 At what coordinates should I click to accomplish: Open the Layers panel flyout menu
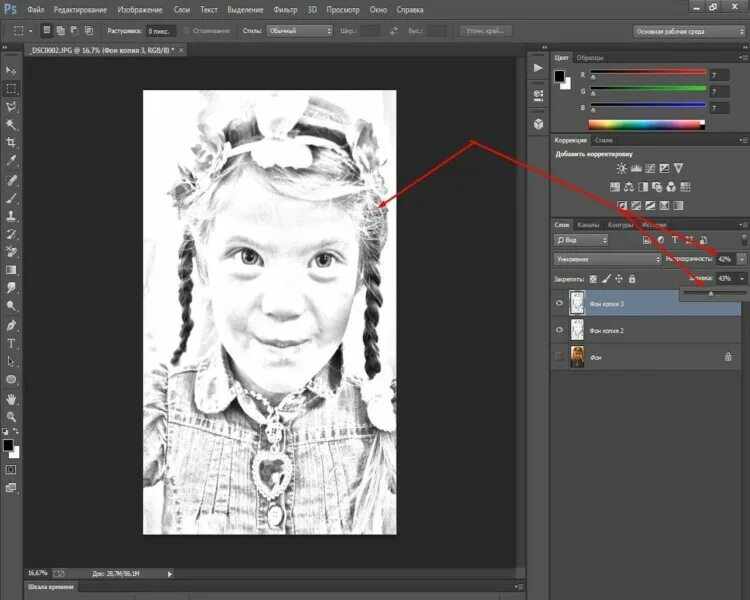(744, 224)
